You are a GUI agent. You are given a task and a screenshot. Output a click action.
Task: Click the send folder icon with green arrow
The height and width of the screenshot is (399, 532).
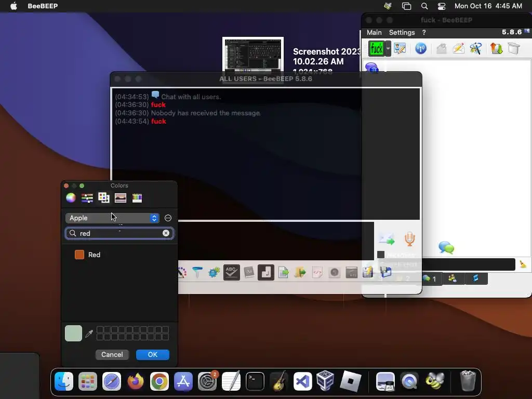point(300,272)
